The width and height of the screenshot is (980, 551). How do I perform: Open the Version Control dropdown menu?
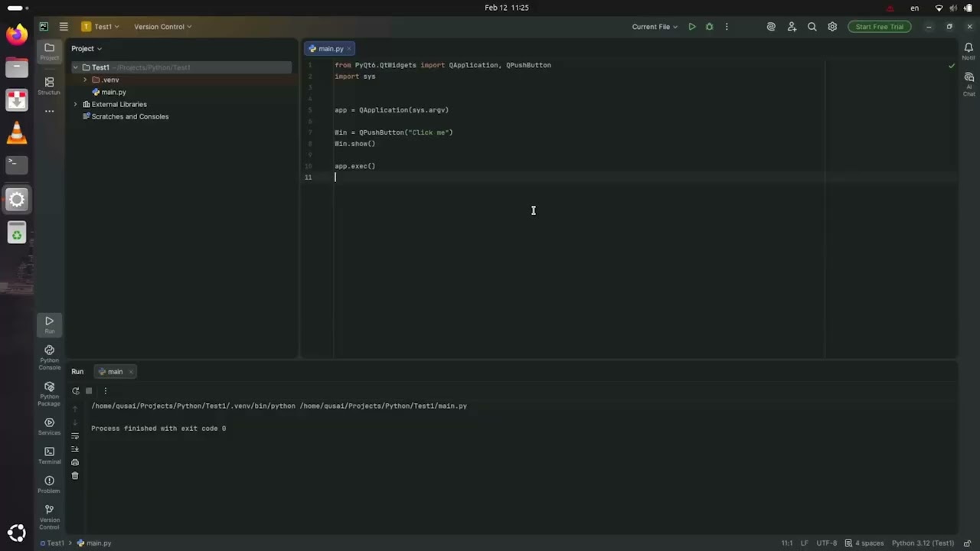coord(162,27)
